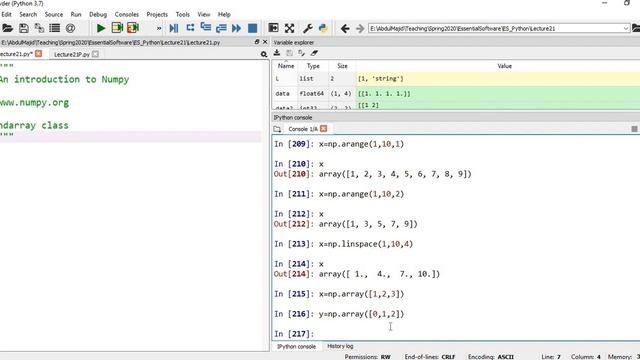Maximize the current pane
This screenshot has height=360, width=640.
tap(273, 28)
